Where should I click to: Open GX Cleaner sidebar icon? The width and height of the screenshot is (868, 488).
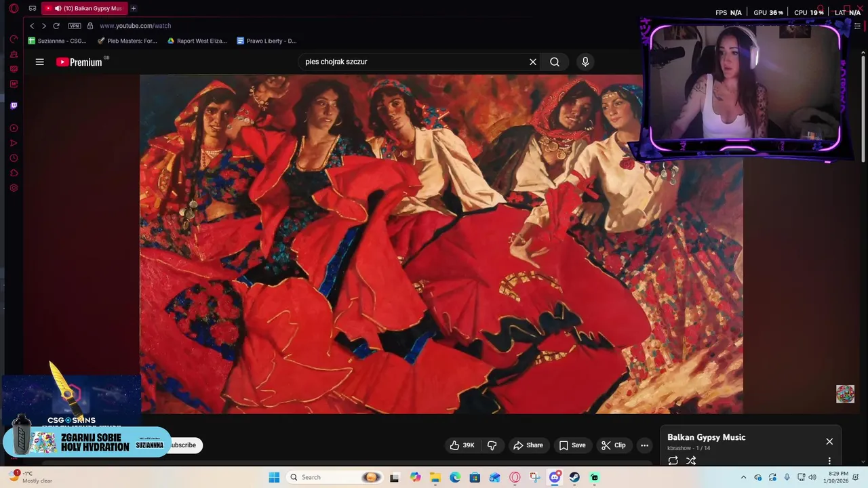click(14, 54)
